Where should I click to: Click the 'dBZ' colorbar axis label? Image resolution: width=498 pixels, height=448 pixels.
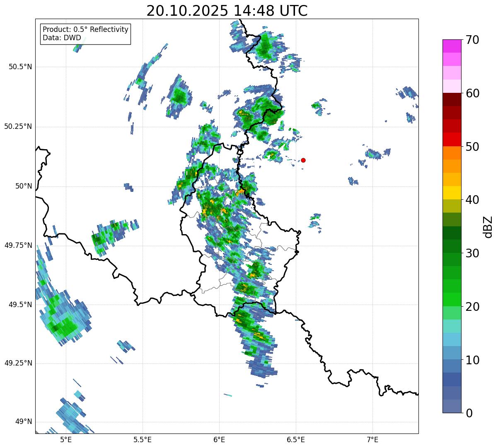click(x=488, y=226)
